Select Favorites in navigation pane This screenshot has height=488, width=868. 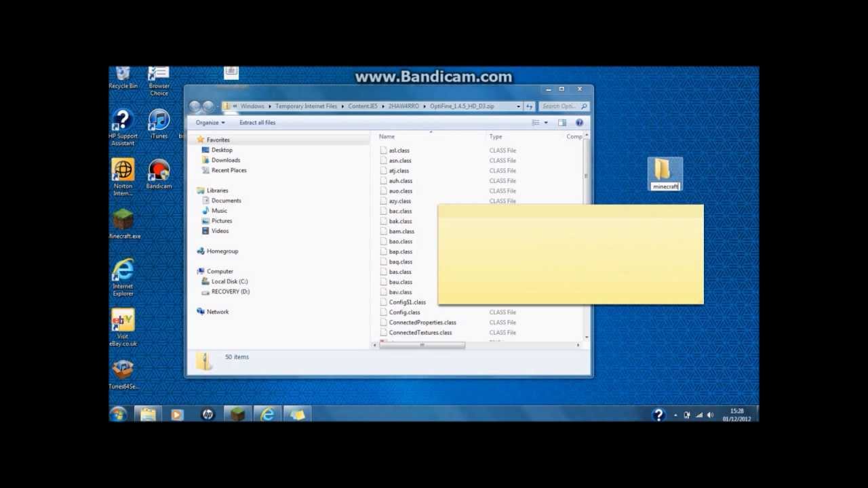pyautogui.click(x=218, y=140)
